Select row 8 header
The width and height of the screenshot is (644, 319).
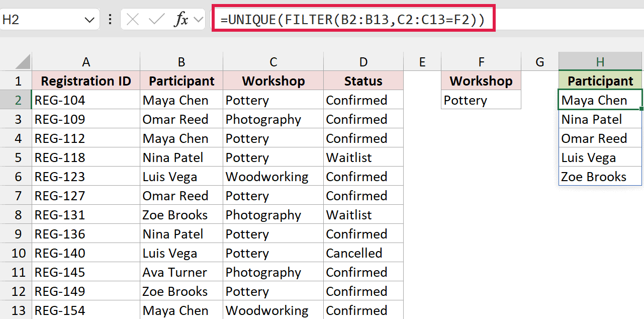point(16,215)
